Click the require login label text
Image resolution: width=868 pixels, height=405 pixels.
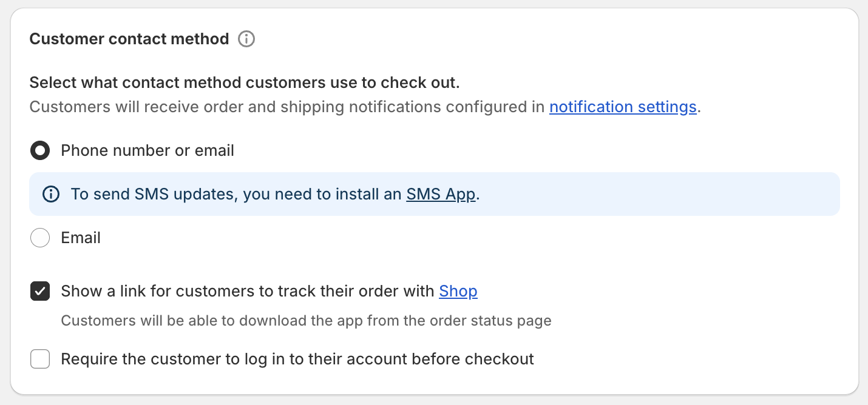click(297, 359)
